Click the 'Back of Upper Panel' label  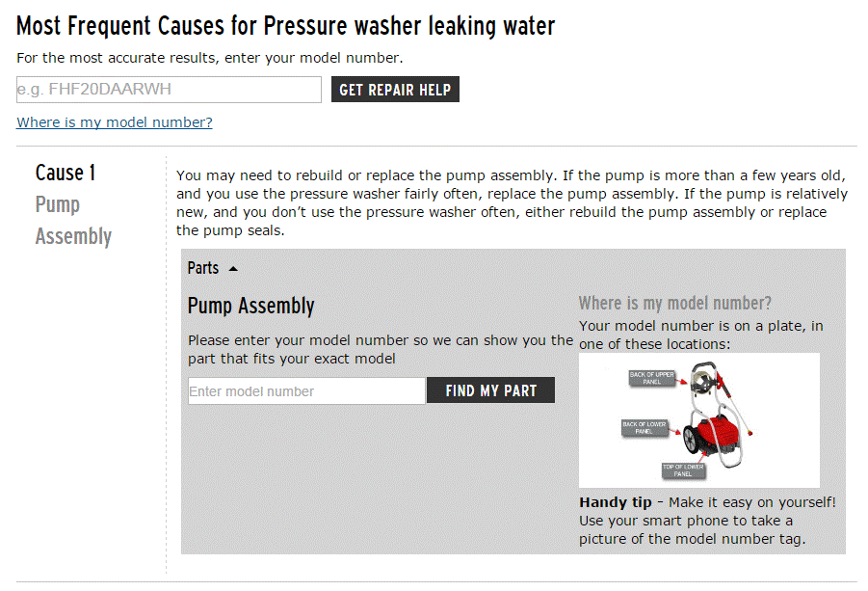651,379
